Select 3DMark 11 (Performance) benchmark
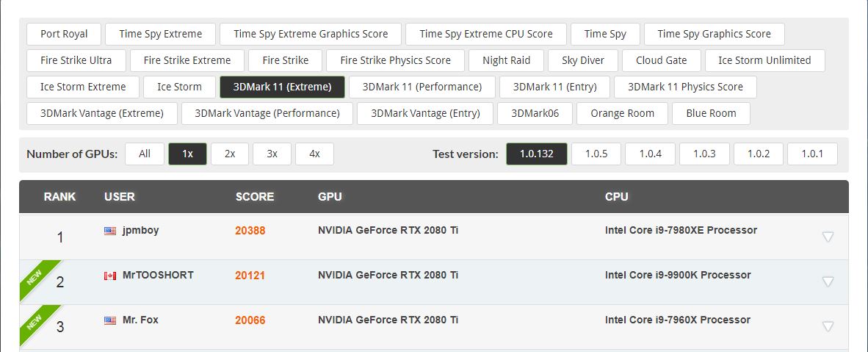This screenshot has height=352, width=868. pos(422,87)
